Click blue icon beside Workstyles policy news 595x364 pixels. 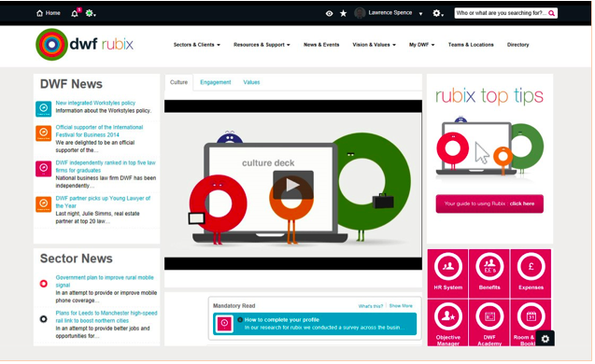click(x=44, y=109)
